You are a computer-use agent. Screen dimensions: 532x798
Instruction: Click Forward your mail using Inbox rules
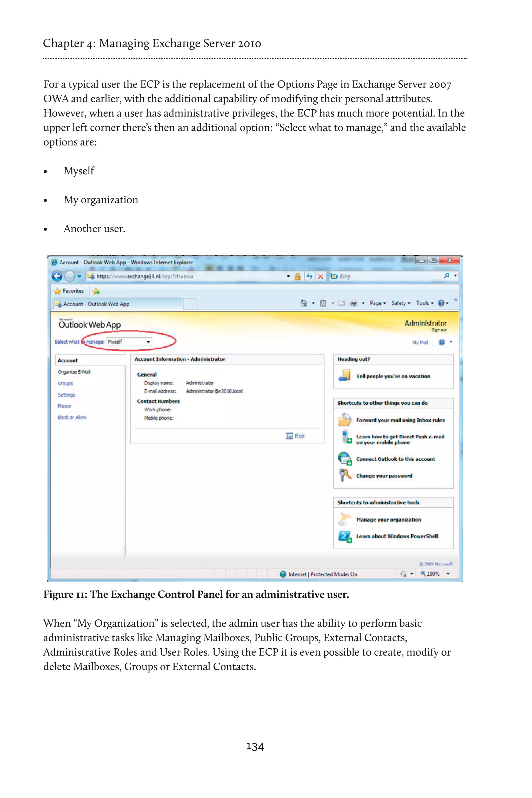(400, 420)
